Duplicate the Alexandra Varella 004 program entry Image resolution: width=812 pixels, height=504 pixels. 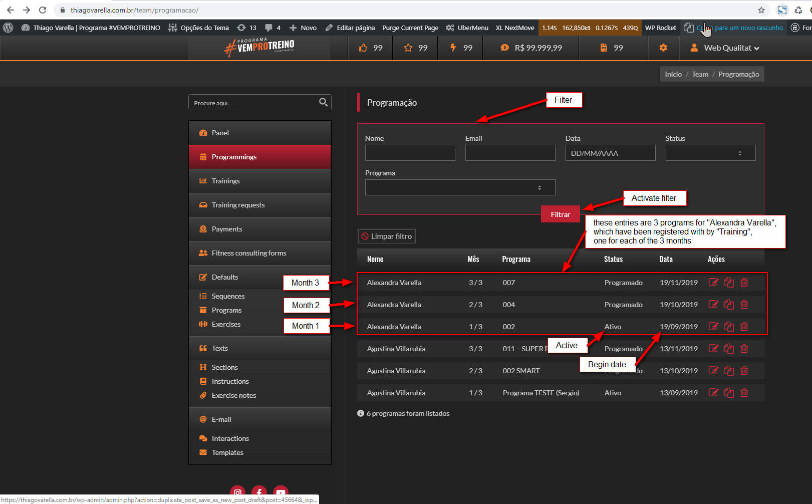[729, 305]
